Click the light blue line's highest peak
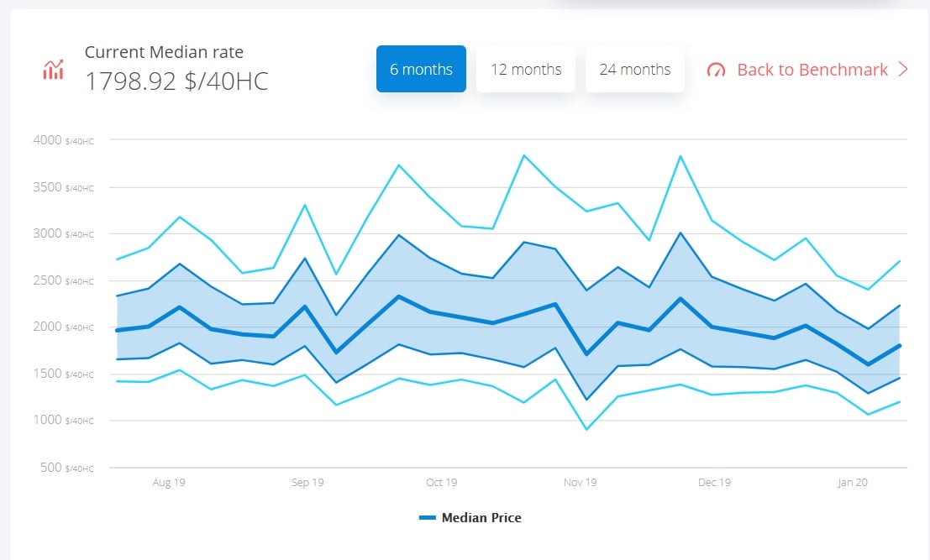This screenshot has height=560, width=930. coord(525,156)
